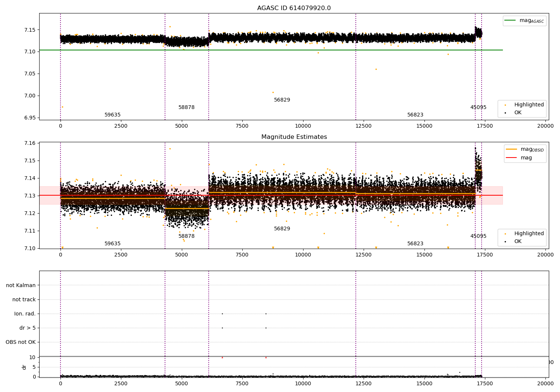
Task: Click the "AGASC ID 614079920.0" plot title
Action: tap(294, 8)
